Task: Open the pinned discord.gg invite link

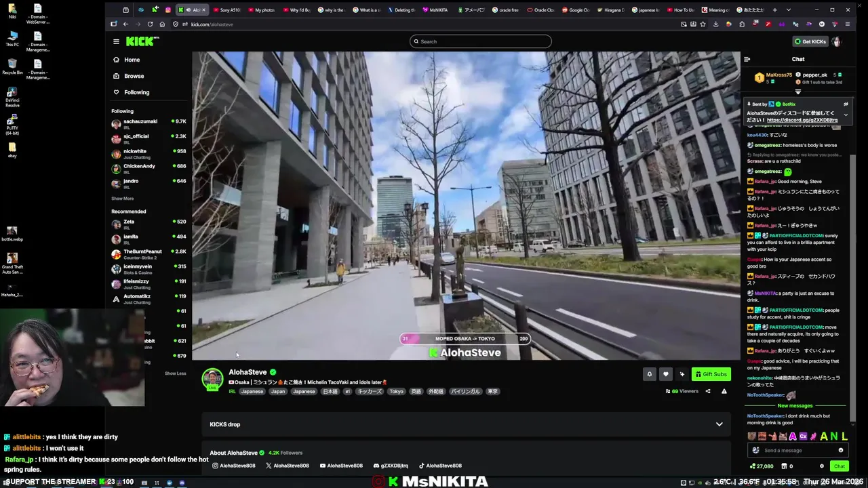Action: tap(802, 120)
